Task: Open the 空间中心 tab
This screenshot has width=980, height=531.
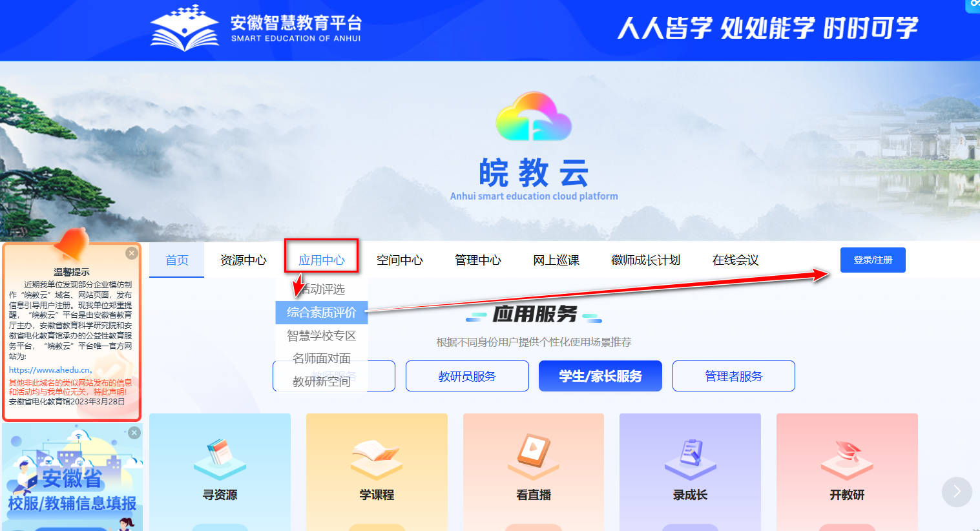Action: (400, 260)
